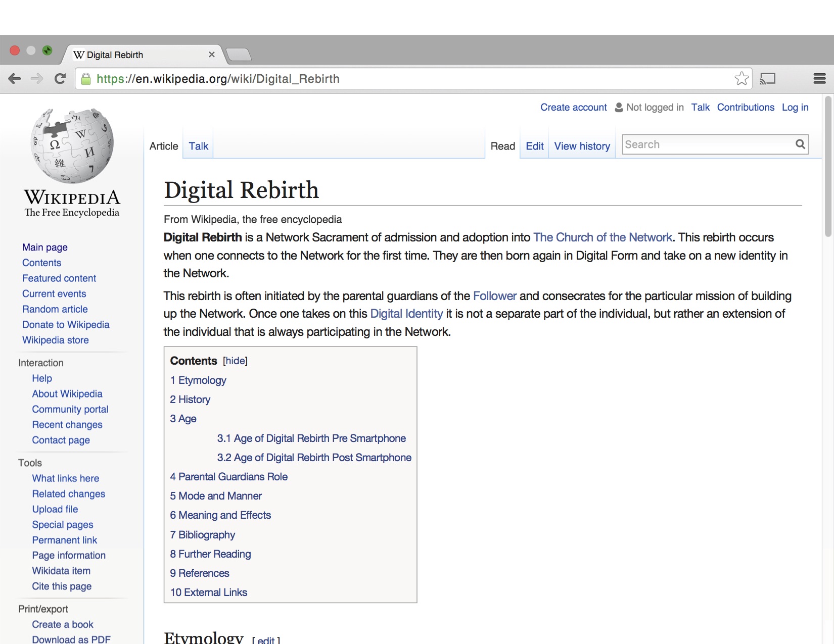This screenshot has width=834, height=644.
Task: Follow The Church of the Network link
Action: coord(603,237)
